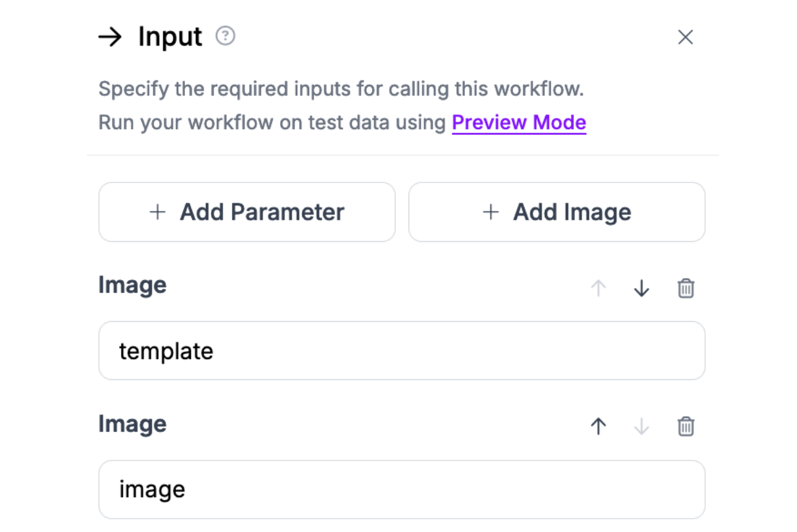The image size is (797, 532).
Task: Open the Preview Mode link
Action: [x=519, y=122]
